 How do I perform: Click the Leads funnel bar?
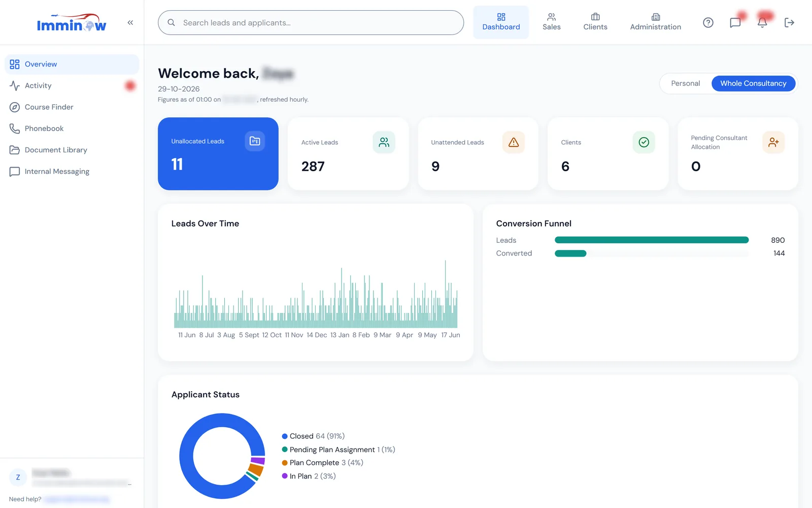(x=652, y=240)
